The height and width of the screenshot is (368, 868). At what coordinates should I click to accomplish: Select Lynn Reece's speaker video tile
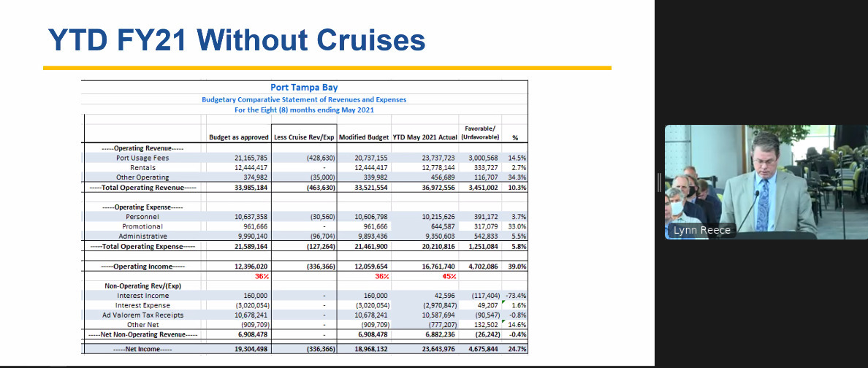pos(766,182)
